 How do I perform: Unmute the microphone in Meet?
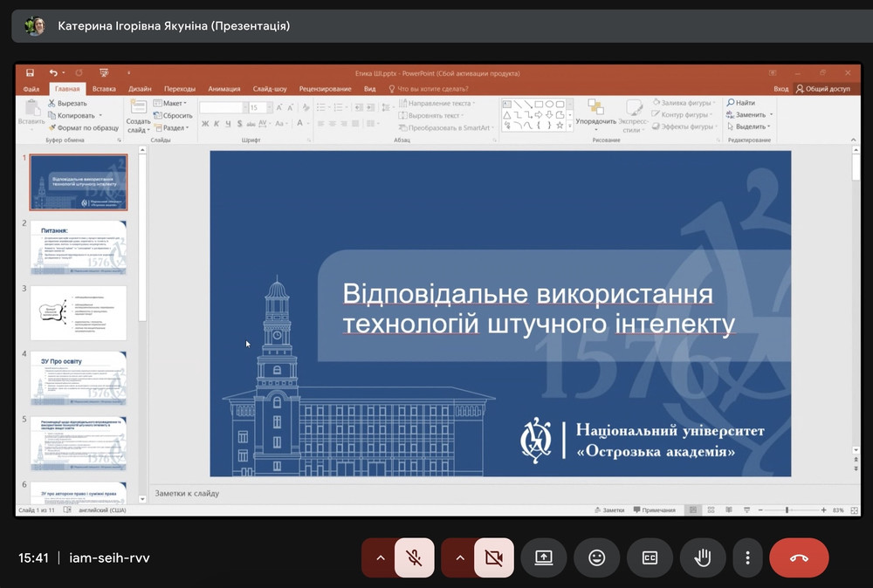point(415,557)
